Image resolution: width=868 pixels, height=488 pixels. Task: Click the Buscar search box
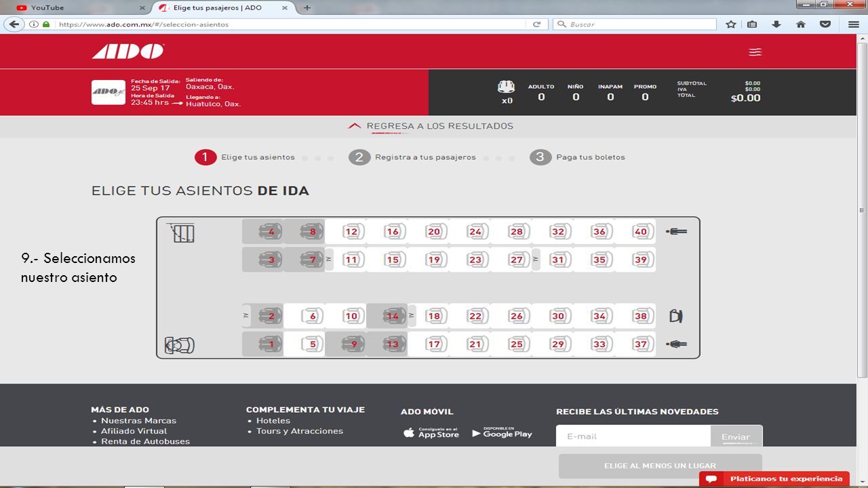pyautogui.click(x=635, y=24)
